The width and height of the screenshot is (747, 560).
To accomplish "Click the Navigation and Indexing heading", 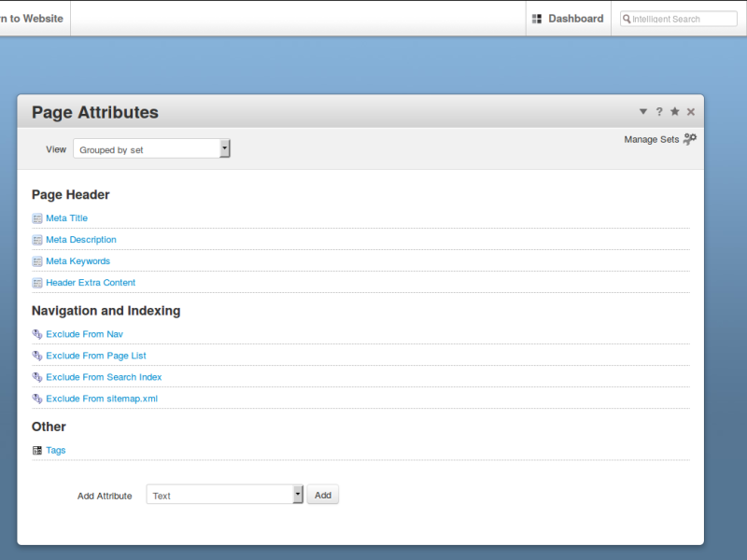I will [x=106, y=311].
